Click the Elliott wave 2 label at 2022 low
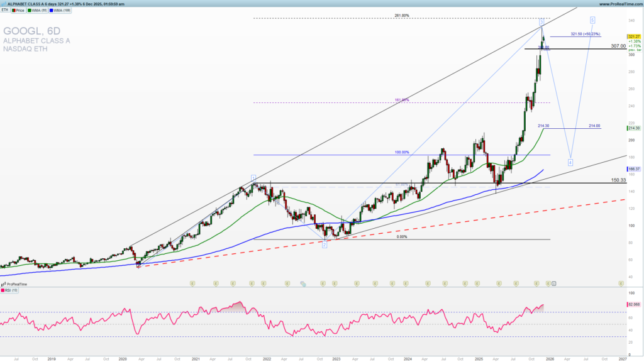The width and height of the screenshot is (644, 362). [x=324, y=244]
